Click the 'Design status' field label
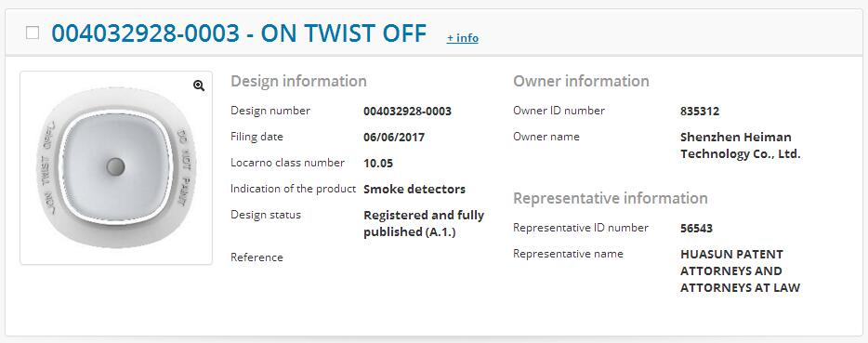Image resolution: width=868 pixels, height=343 pixels. pyautogui.click(x=266, y=215)
